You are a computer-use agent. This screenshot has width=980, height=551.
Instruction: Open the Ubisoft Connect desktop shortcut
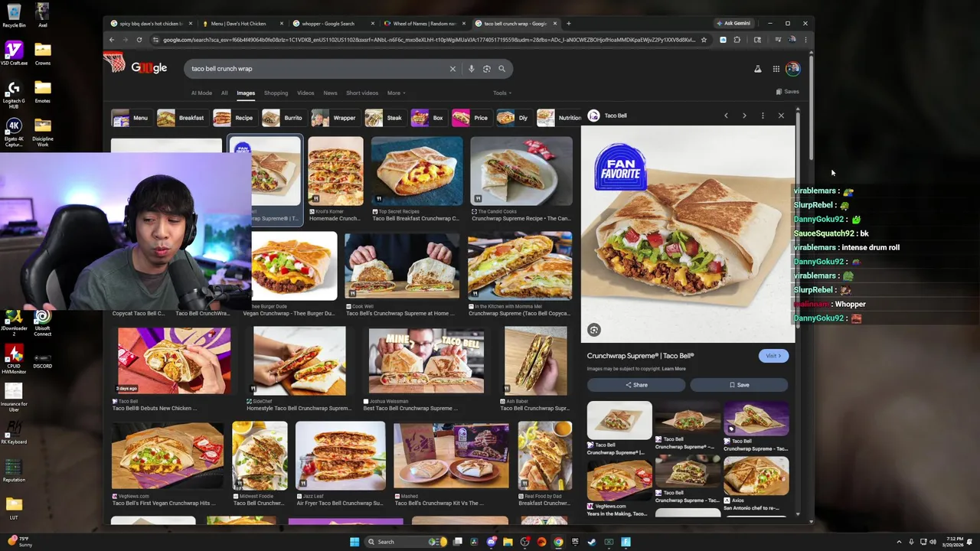[x=42, y=323]
